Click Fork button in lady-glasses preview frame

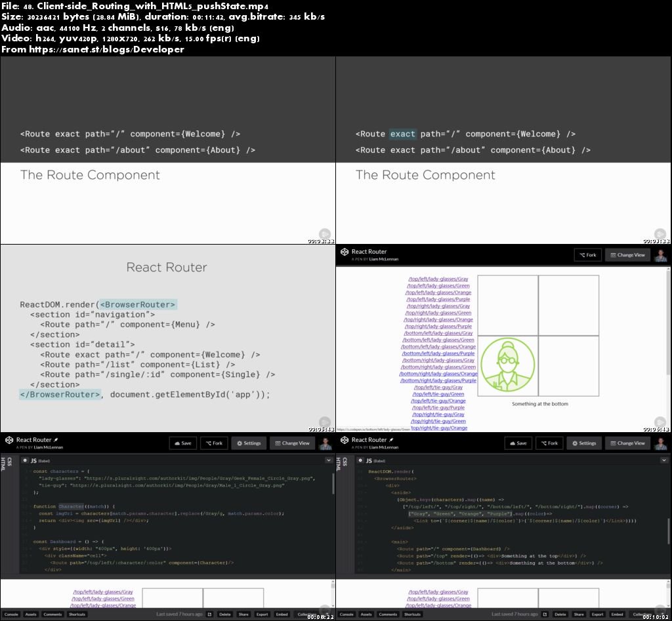(x=588, y=255)
